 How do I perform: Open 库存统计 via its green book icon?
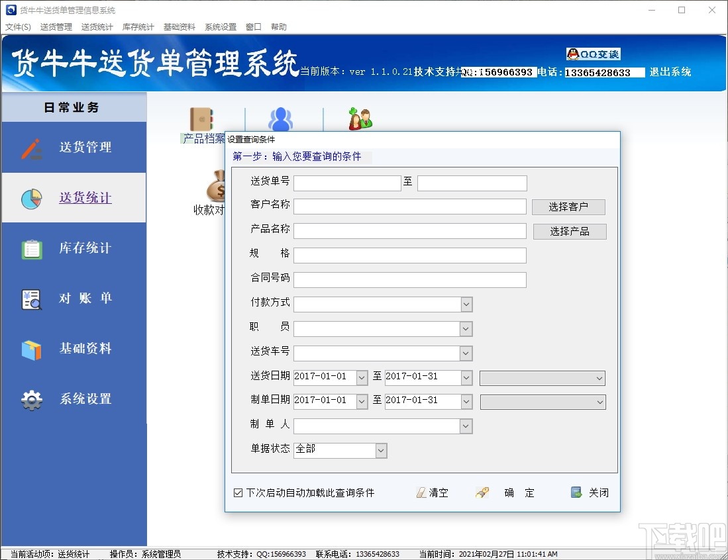pos(31,248)
